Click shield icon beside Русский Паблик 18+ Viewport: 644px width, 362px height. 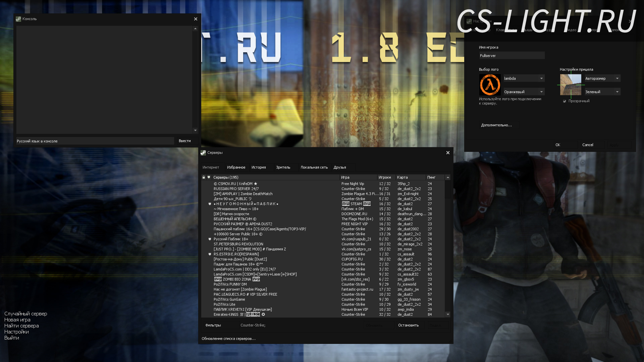click(x=210, y=239)
